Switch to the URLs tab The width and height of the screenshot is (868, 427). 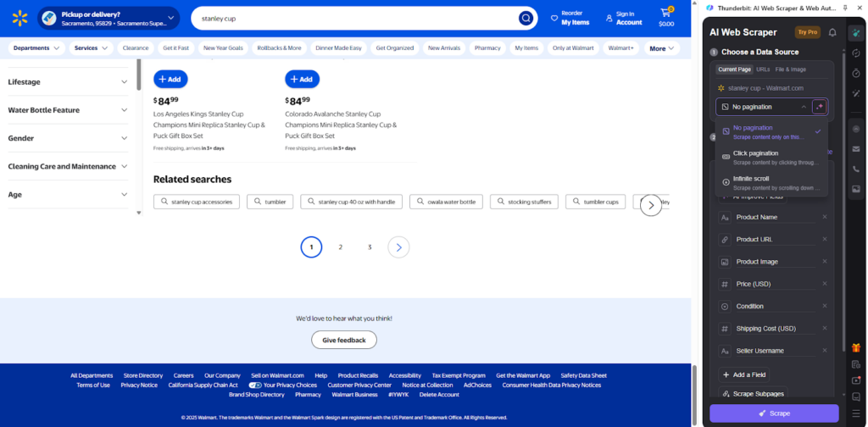click(x=763, y=69)
